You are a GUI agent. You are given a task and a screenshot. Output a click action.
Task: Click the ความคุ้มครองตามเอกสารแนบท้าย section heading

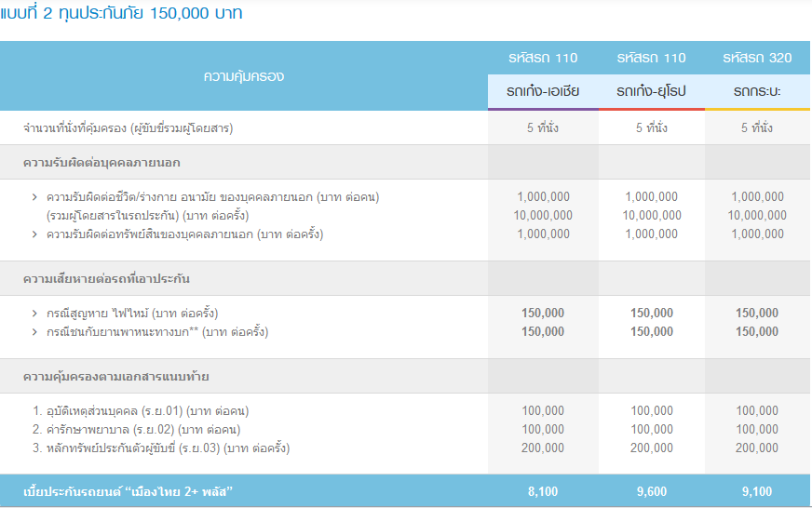tap(115, 377)
